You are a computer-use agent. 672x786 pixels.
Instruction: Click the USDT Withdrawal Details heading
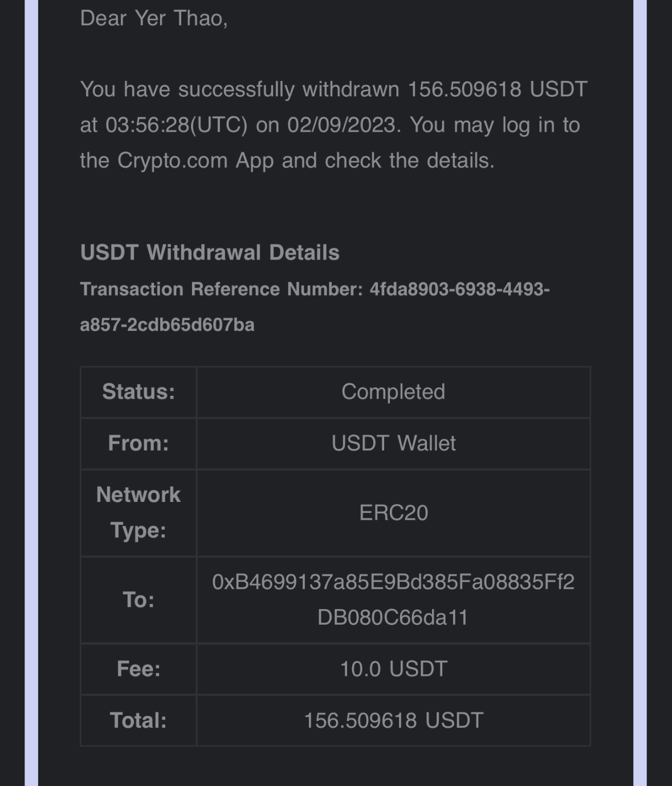coord(210,253)
